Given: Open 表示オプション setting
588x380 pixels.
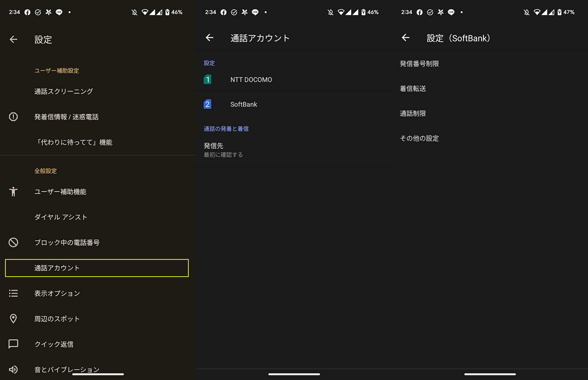Looking at the screenshot, I should 98,293.
